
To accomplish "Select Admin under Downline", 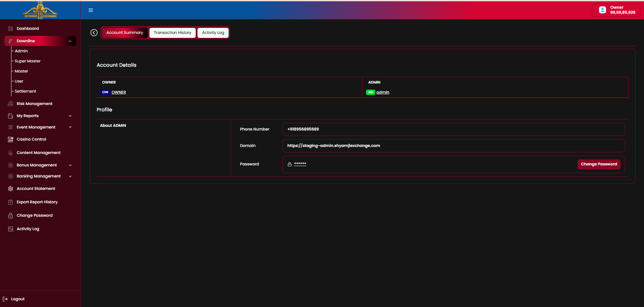I will tap(21, 51).
